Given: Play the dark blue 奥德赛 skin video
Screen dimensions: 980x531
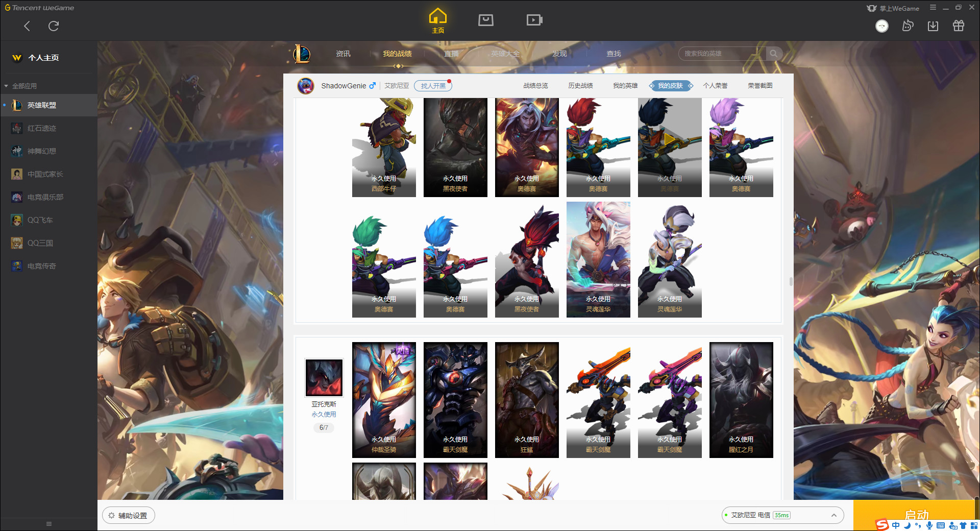Looking at the screenshot, I should point(670,138).
